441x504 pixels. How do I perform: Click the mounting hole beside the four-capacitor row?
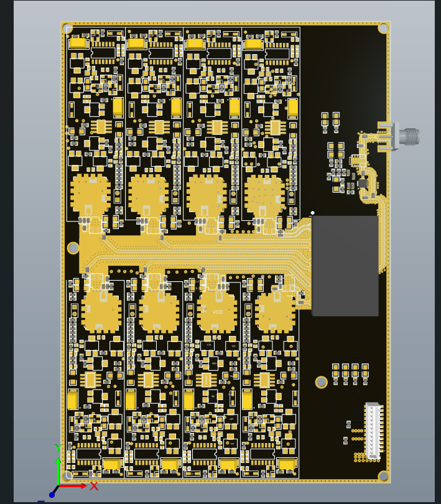[x=321, y=382]
